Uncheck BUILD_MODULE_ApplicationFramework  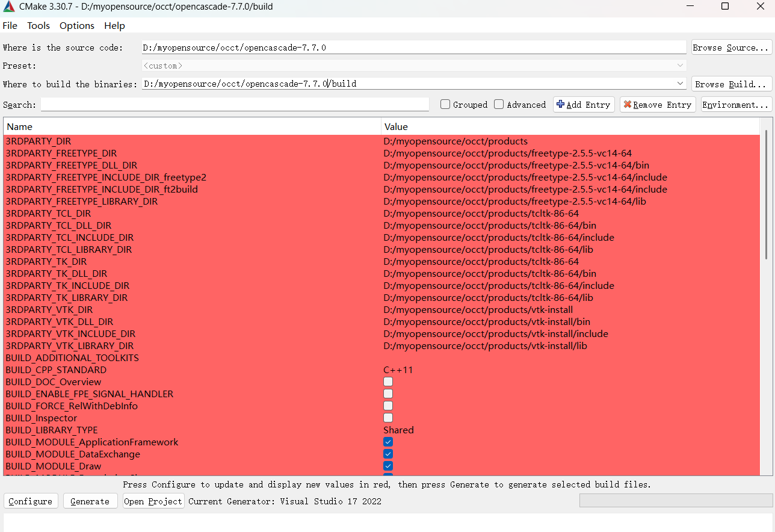(x=388, y=441)
